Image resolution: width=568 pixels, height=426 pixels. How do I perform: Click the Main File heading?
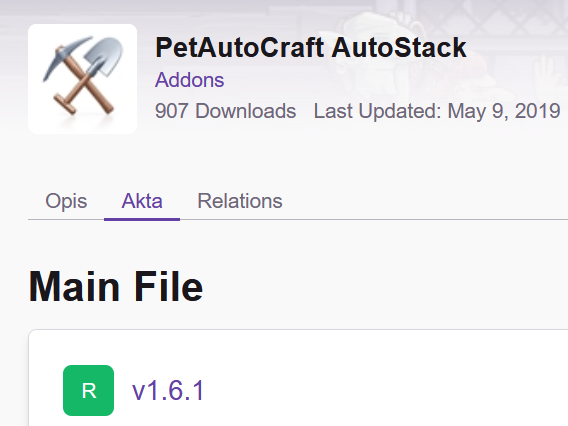click(x=116, y=286)
